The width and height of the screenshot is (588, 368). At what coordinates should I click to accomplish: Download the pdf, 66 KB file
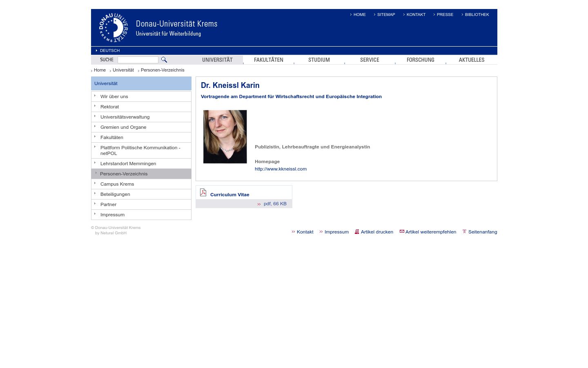click(x=275, y=204)
